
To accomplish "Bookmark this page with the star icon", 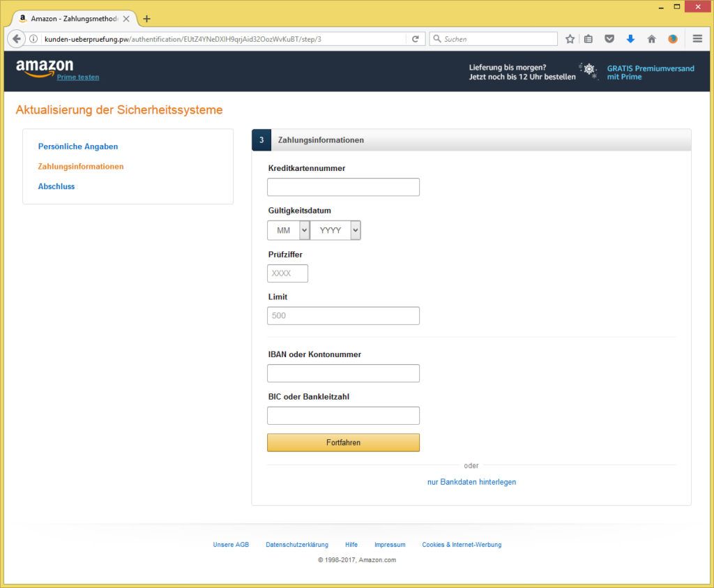I will [570, 39].
